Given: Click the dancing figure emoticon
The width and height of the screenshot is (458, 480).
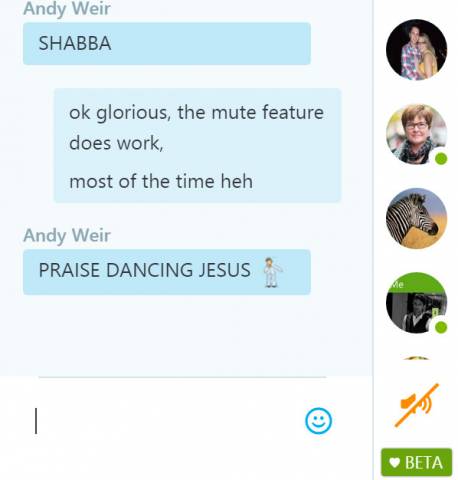Looking at the screenshot, I should (272, 272).
